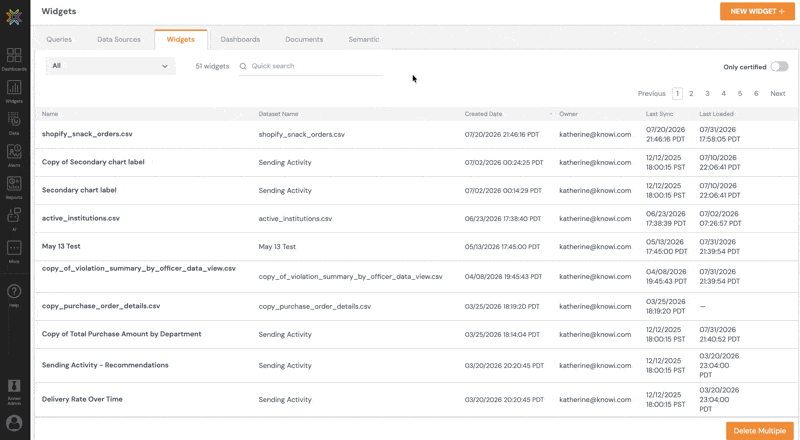This screenshot has width=800, height=440.
Task: Open the Data sidebar icon
Action: (14, 123)
